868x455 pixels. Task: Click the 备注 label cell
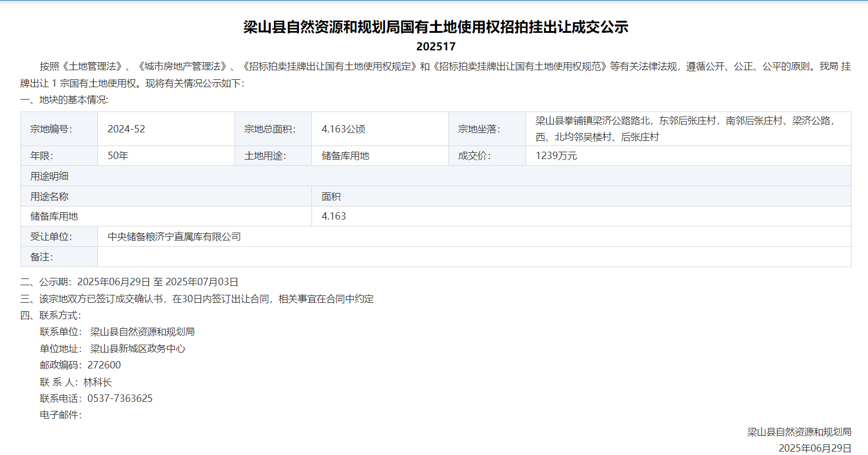point(59,257)
